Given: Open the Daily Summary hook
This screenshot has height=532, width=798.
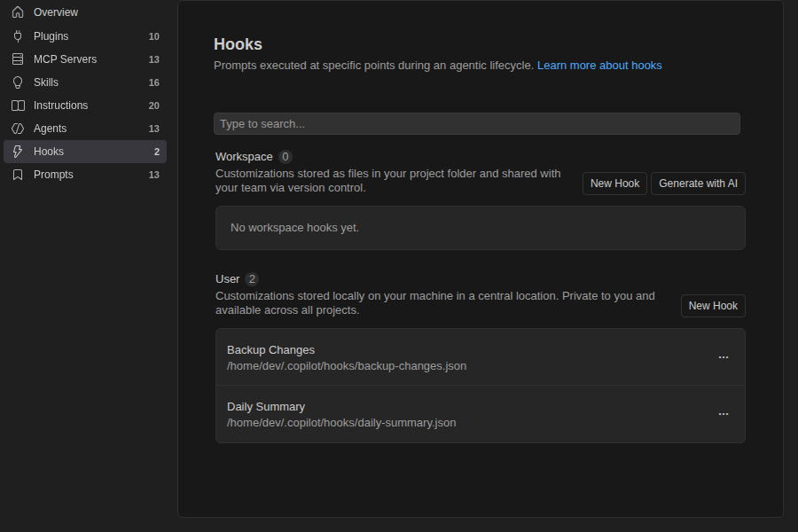Looking at the screenshot, I should [481, 414].
